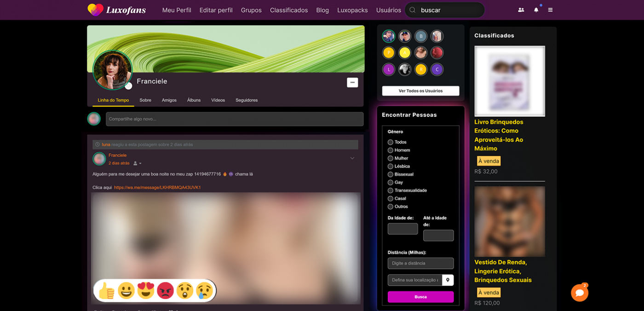Click the Luxofans heart logo
Image resolution: width=644 pixels, height=311 pixels.
[96, 10]
